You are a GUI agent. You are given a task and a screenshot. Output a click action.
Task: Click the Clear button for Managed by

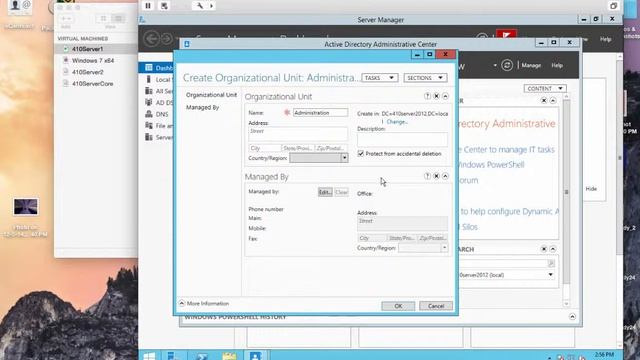[x=341, y=192]
